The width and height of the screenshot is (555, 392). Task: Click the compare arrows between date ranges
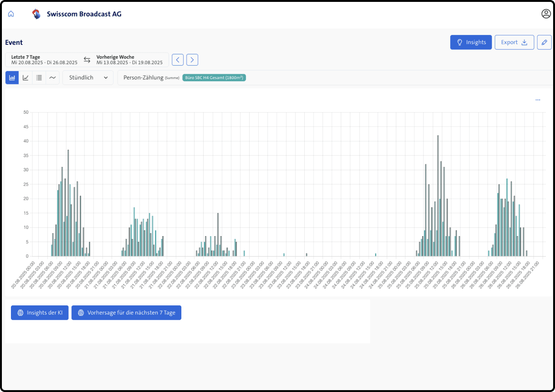87,59
